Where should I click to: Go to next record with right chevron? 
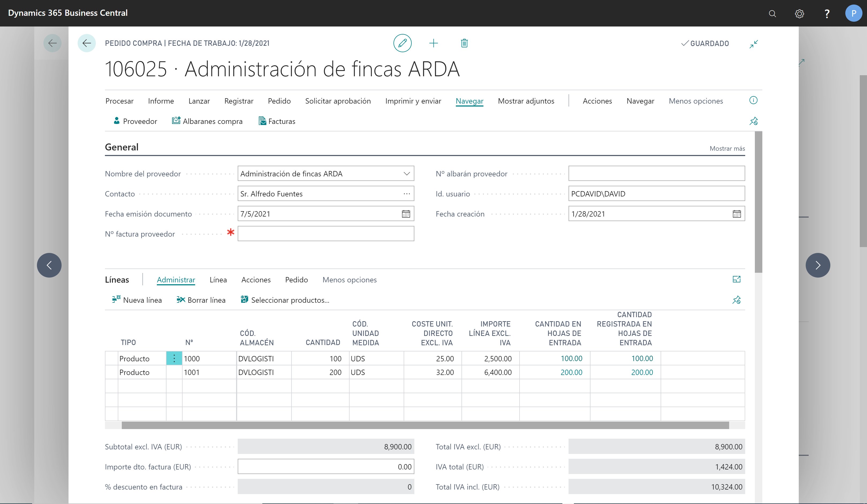[817, 265]
